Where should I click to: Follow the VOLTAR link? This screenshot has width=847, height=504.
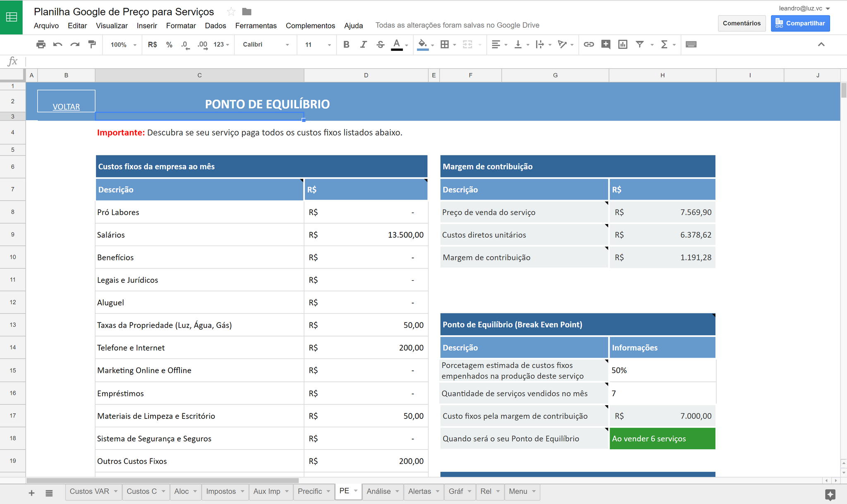(66, 107)
